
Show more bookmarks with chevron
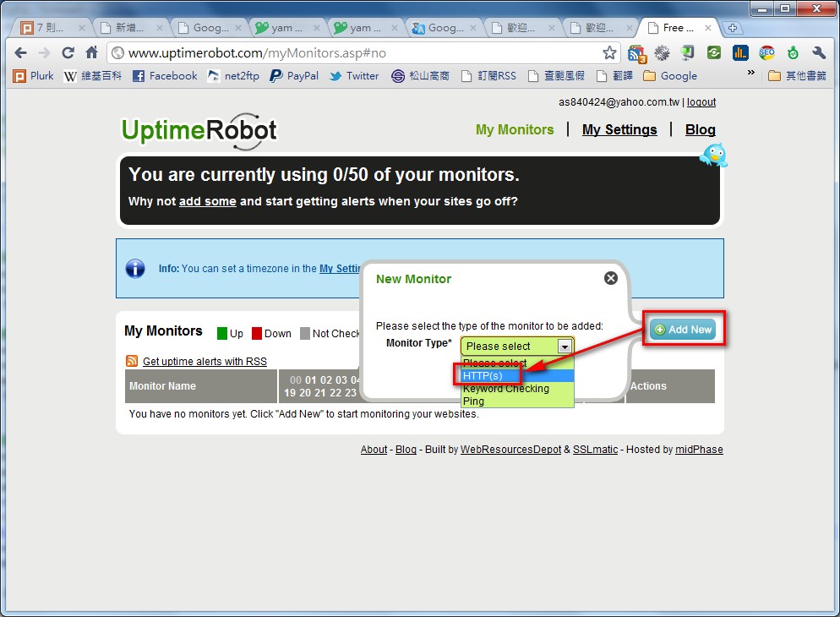(751, 73)
